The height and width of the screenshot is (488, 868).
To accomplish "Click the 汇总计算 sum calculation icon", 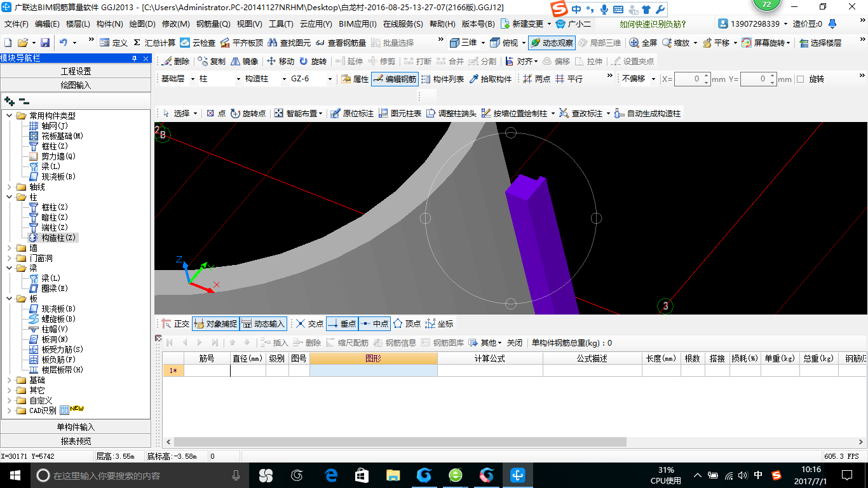I will 154,43.
